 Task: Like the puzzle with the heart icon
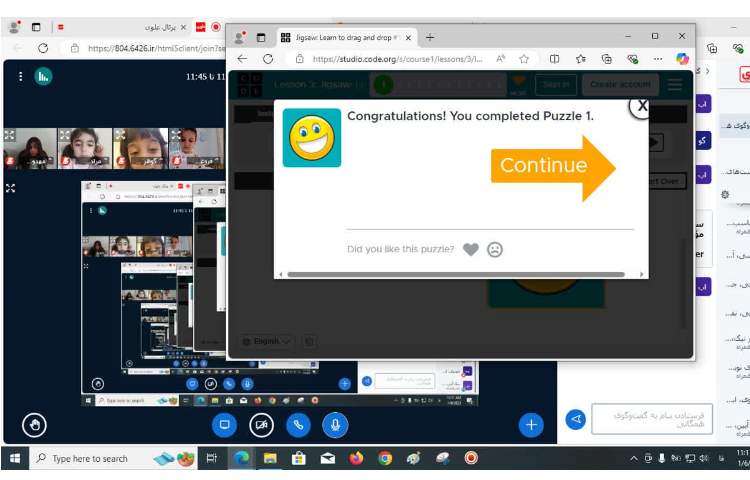471,250
